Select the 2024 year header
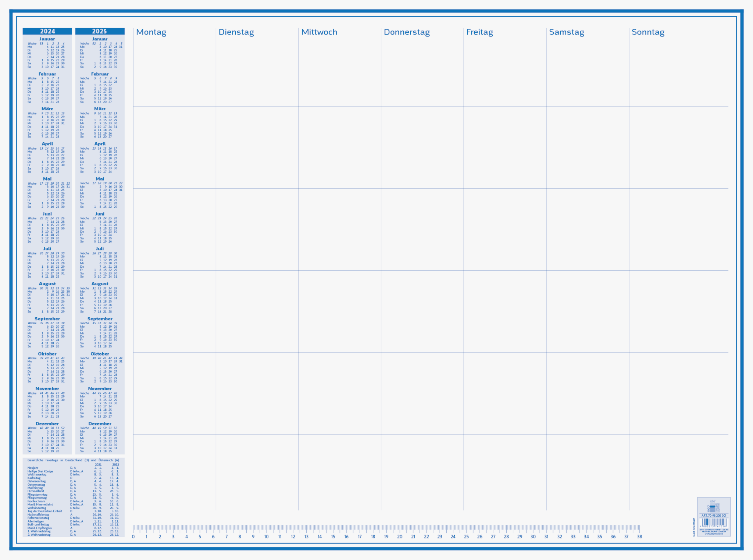753x560 pixels. 47,31
